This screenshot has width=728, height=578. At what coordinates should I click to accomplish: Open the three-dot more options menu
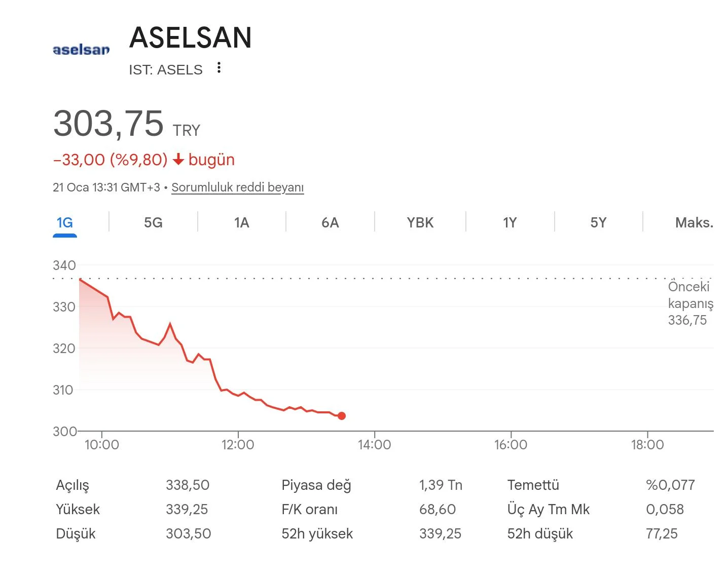point(219,68)
